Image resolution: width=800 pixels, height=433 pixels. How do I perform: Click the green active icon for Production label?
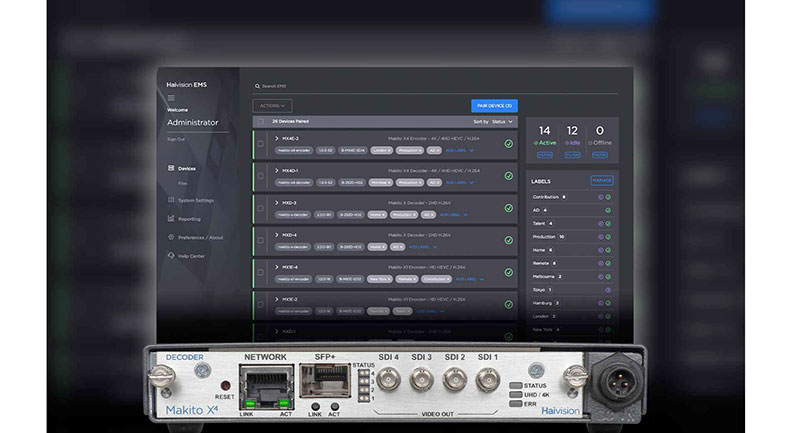click(x=608, y=237)
